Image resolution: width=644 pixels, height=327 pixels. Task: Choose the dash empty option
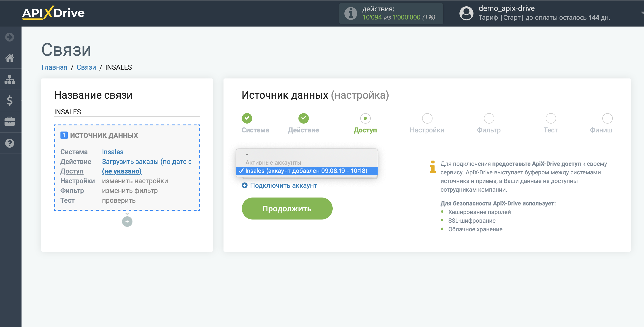tap(307, 154)
